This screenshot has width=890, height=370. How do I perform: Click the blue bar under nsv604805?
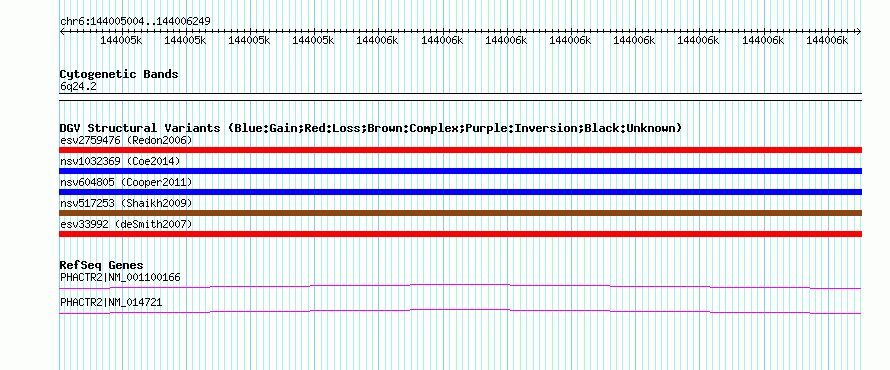[x=460, y=192]
